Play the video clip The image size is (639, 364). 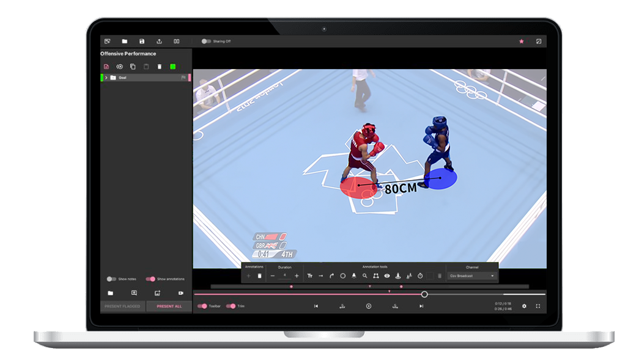[x=369, y=306]
